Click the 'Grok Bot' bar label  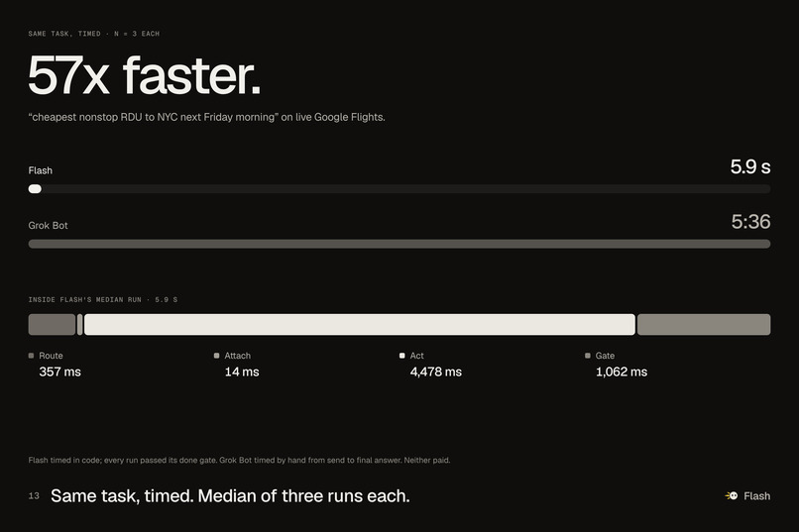pyautogui.click(x=48, y=226)
